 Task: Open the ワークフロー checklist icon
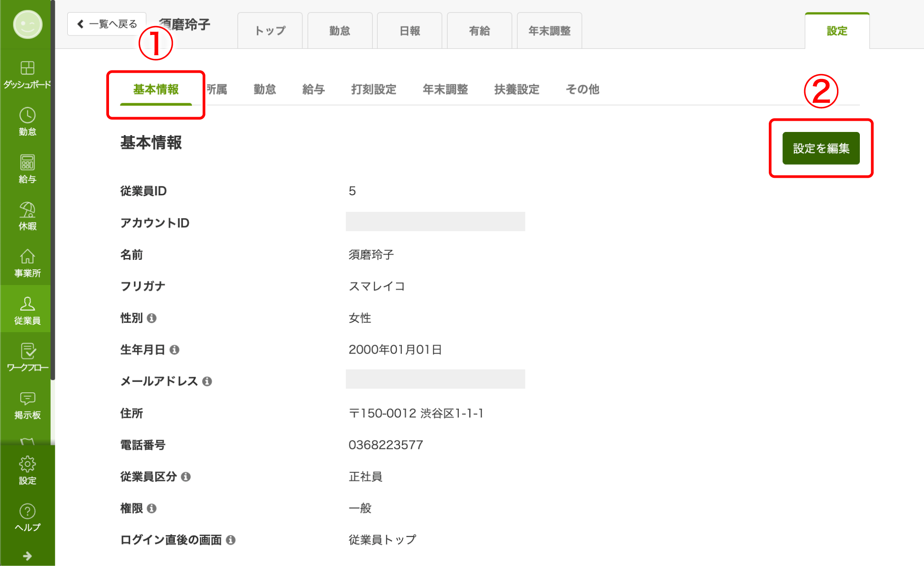pyautogui.click(x=27, y=351)
